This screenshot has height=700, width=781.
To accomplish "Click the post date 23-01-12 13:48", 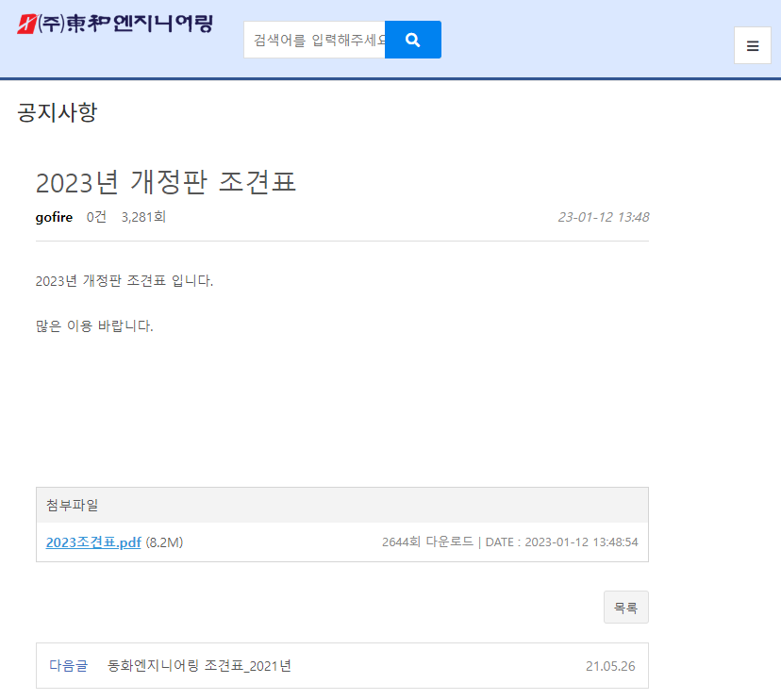I will [x=603, y=217].
